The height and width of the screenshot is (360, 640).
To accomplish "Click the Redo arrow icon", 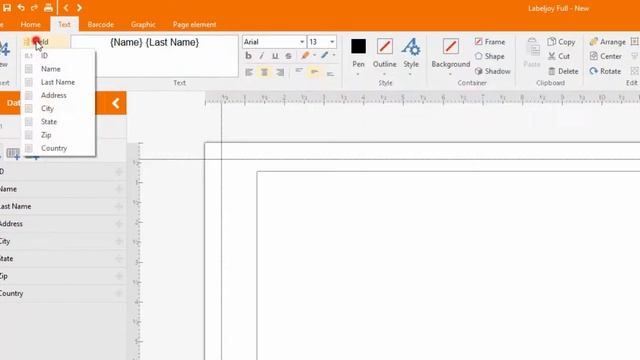I will click(34, 7).
